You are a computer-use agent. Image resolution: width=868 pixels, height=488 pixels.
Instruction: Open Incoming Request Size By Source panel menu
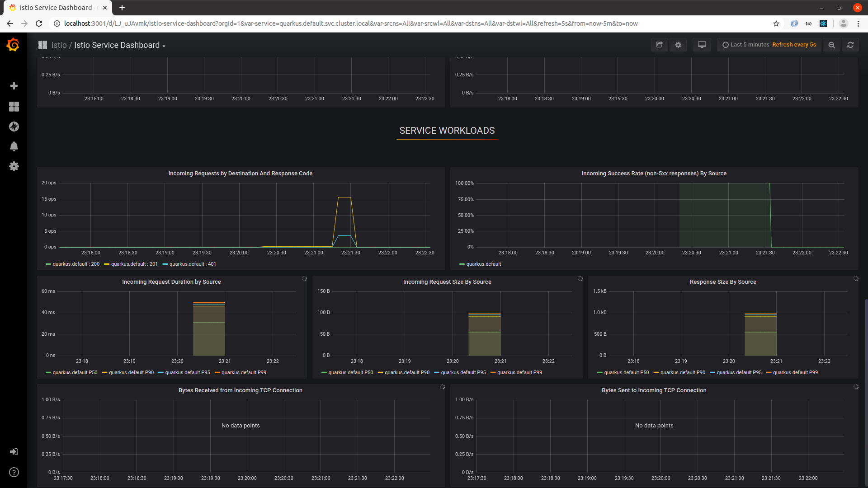pos(447,282)
